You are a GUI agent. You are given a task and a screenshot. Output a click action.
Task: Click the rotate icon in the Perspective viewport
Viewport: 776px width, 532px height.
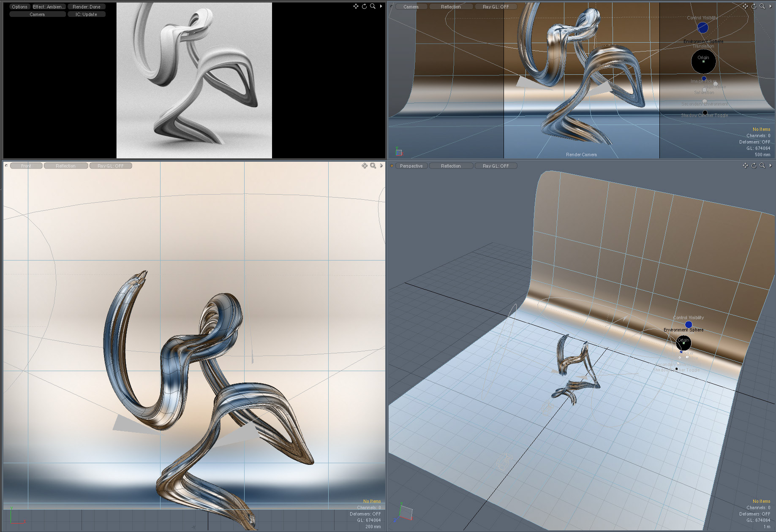click(754, 166)
